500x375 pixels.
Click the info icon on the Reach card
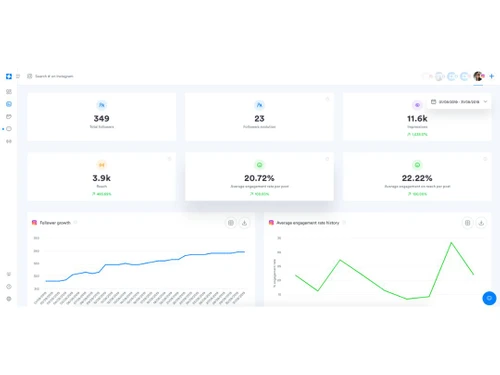tap(170, 159)
